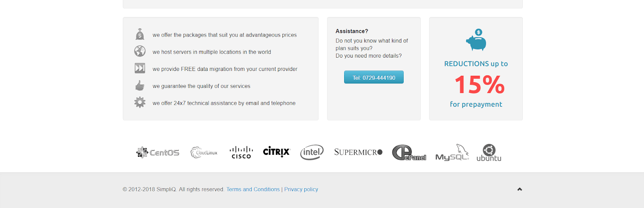Click the money bag icon
644x208 pixels.
click(x=140, y=34)
